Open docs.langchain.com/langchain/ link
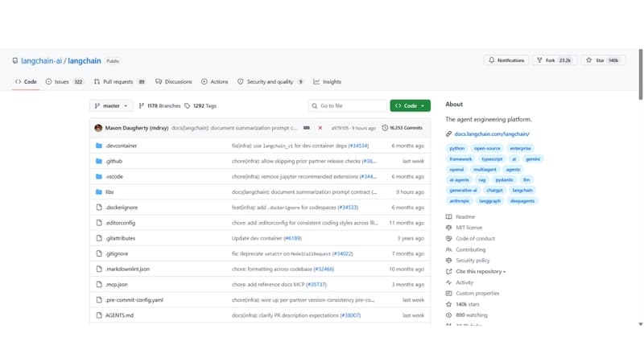This screenshot has height=362, width=644. click(492, 134)
